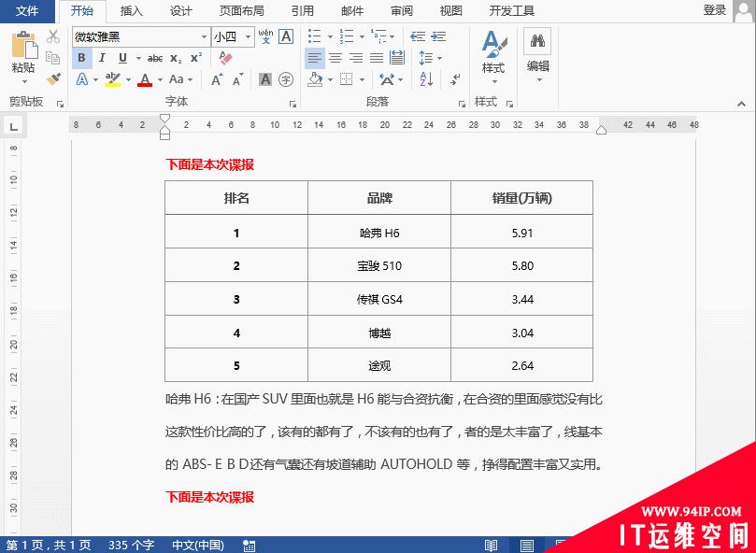756x553 pixels.
Task: Apply yellow text highlight color
Action: coord(113,79)
